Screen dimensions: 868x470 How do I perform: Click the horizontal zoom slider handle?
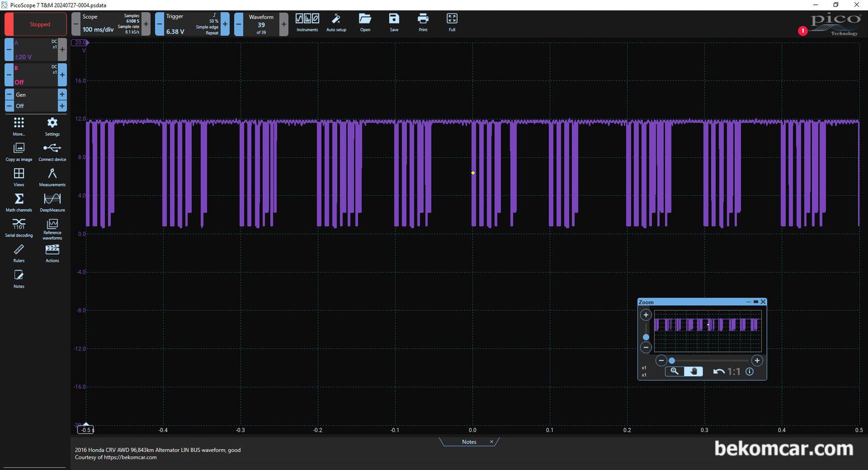(x=672, y=361)
